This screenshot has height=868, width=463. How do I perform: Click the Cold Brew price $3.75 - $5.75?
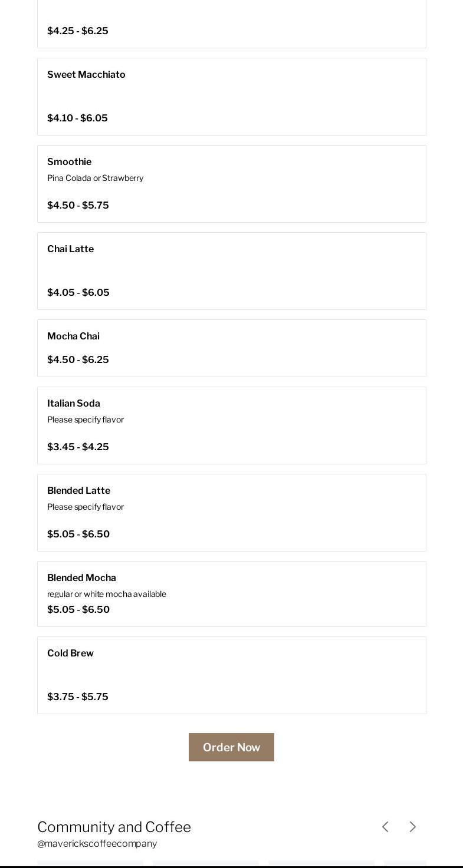coord(78,697)
